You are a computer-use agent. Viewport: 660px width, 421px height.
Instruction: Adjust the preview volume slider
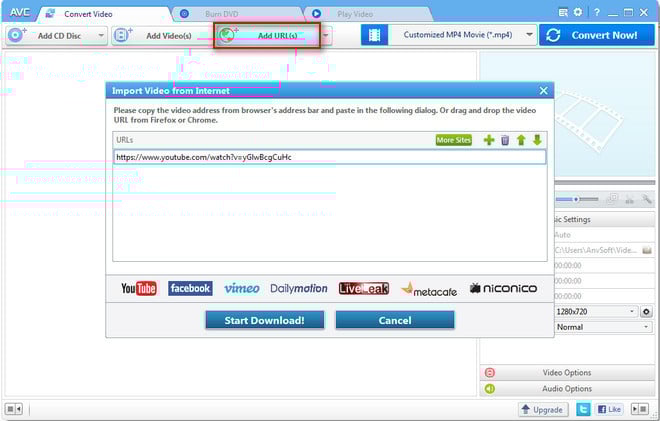coord(577,199)
